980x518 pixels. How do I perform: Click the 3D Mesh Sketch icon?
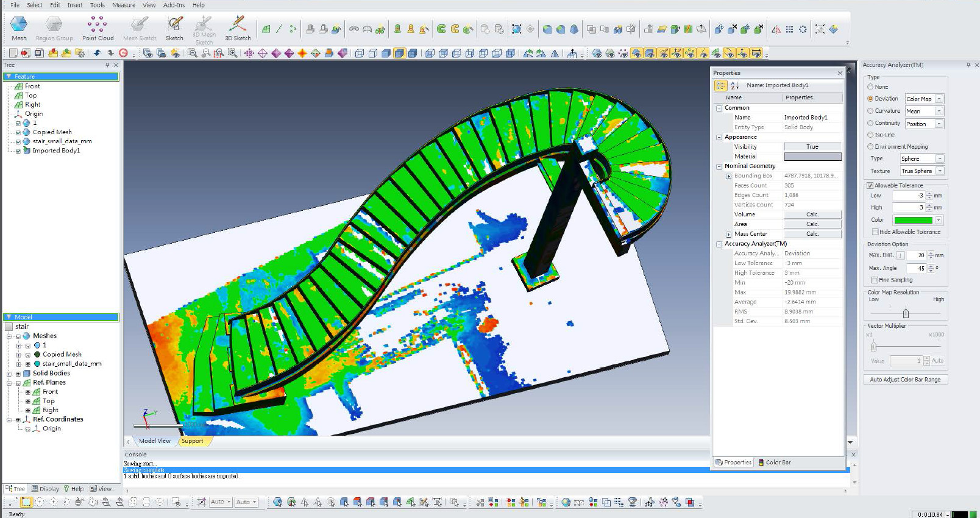click(x=204, y=25)
